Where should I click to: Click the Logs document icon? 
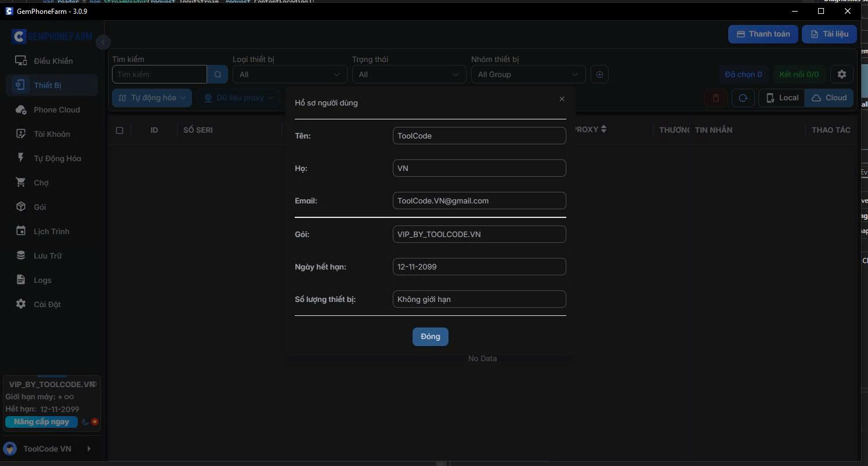tap(21, 280)
